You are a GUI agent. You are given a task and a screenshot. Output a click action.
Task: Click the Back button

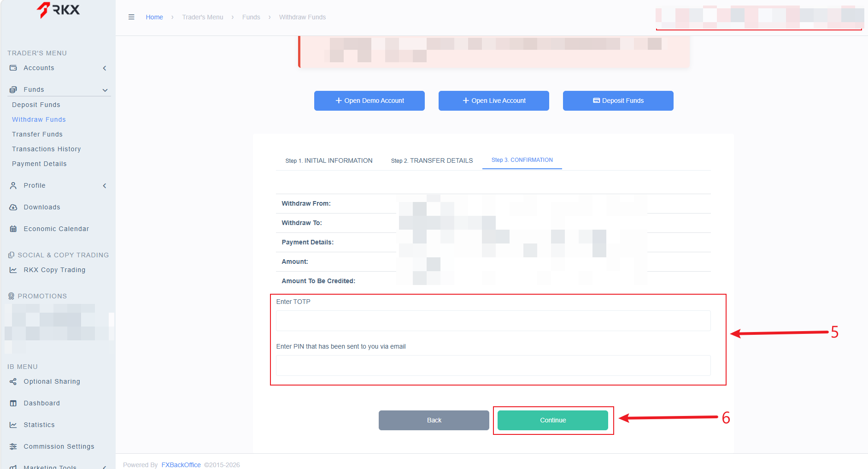434,420
